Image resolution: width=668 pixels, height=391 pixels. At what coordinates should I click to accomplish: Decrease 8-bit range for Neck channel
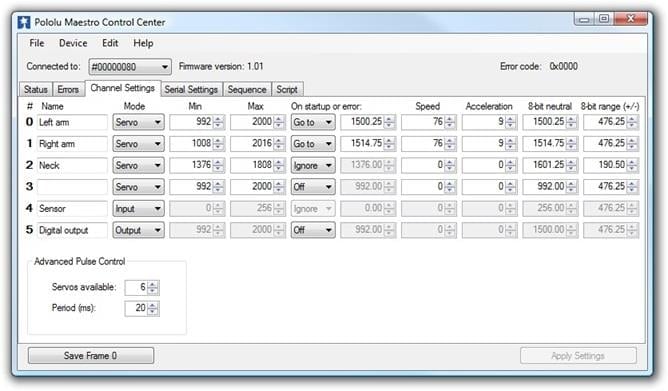click(633, 168)
